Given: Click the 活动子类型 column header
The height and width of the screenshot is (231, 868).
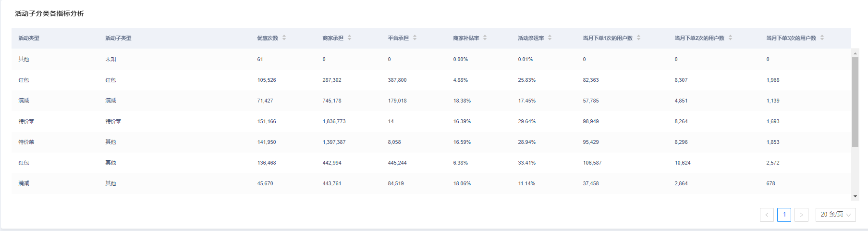Looking at the screenshot, I should click(118, 38).
